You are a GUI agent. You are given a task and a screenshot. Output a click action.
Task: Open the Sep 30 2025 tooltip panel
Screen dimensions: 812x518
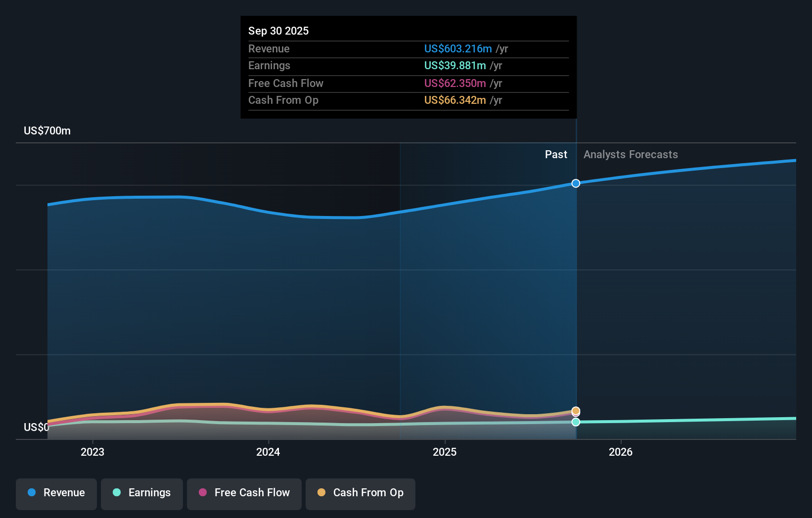click(x=408, y=67)
